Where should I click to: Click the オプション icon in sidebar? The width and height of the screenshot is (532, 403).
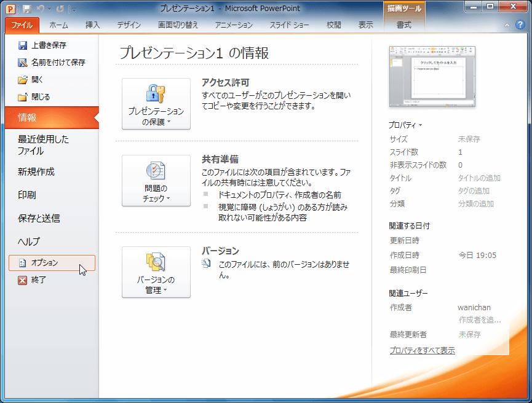point(22,263)
